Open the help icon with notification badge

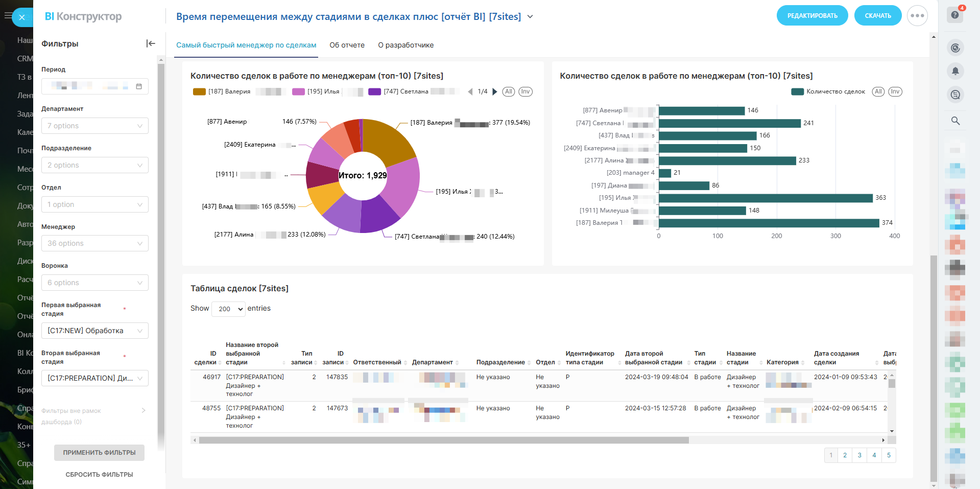click(954, 15)
